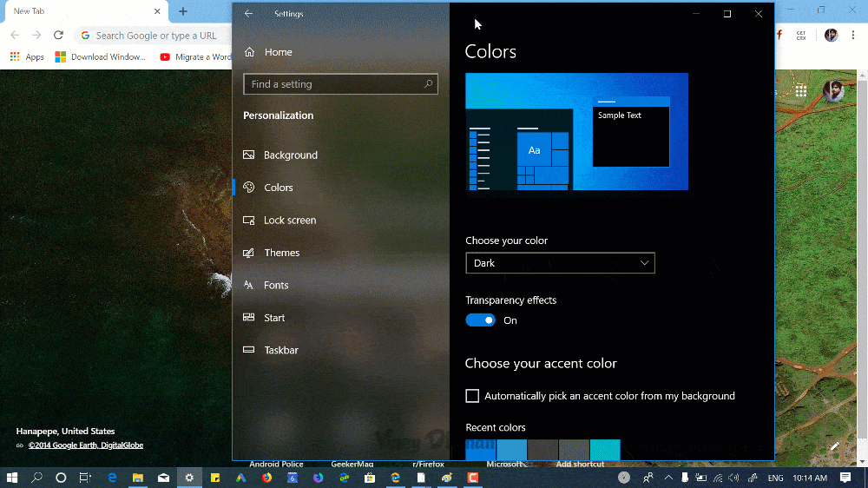
Task: Launch Microsoft Edge from taskbar
Action: point(112,478)
